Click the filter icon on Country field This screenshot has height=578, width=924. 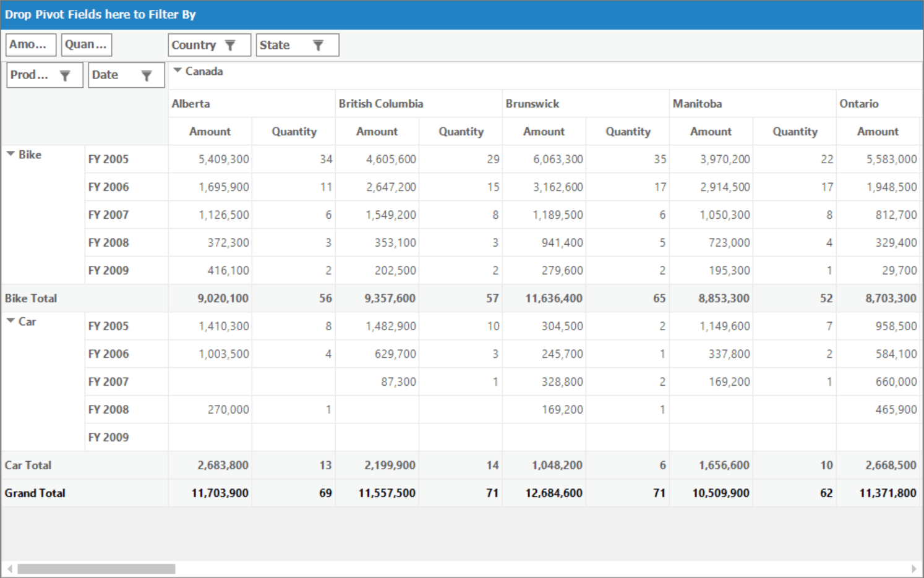pos(230,45)
